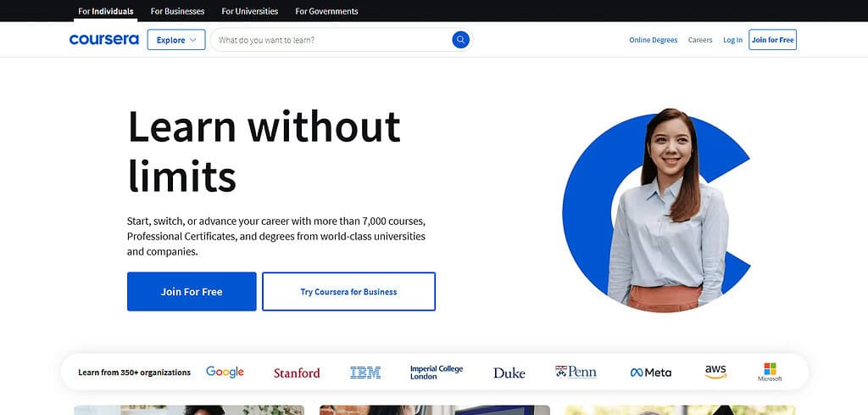Click the Penn partner logo

[576, 372]
